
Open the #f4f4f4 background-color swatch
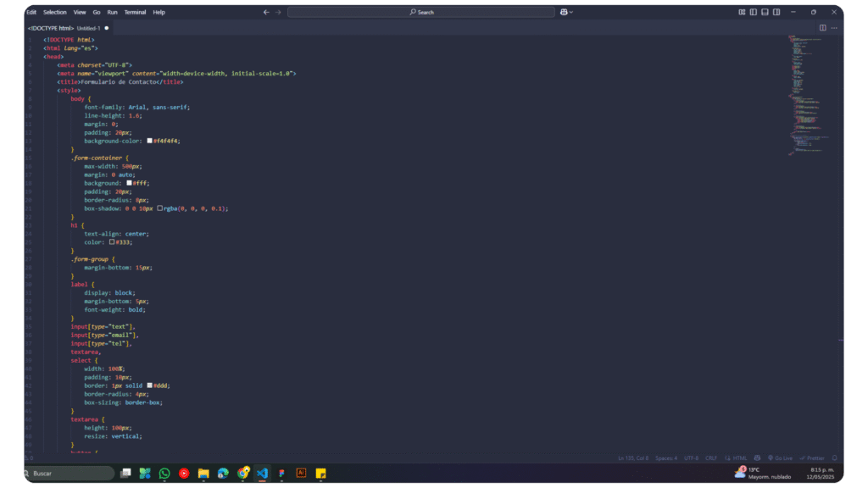(x=149, y=141)
